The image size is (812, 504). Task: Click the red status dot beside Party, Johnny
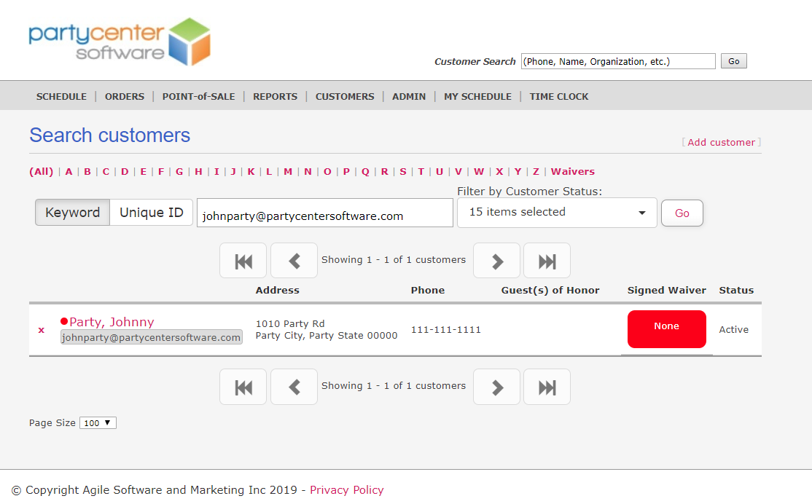(64, 321)
